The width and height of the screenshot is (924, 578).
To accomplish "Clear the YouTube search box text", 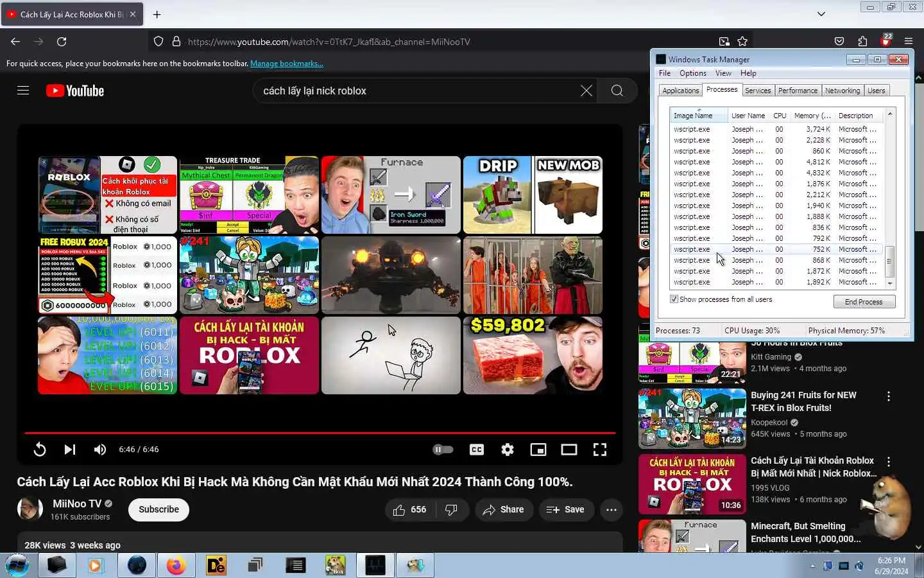I will (586, 91).
